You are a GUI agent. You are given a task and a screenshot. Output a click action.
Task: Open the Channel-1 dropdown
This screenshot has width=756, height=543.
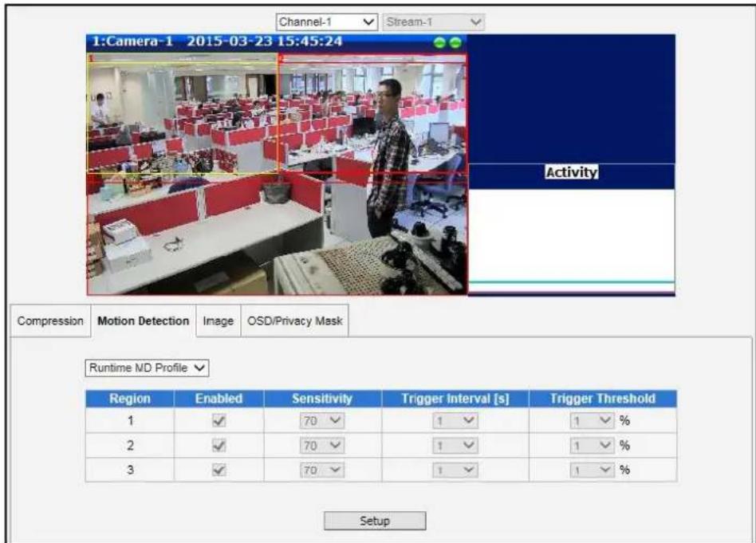pyautogui.click(x=326, y=22)
